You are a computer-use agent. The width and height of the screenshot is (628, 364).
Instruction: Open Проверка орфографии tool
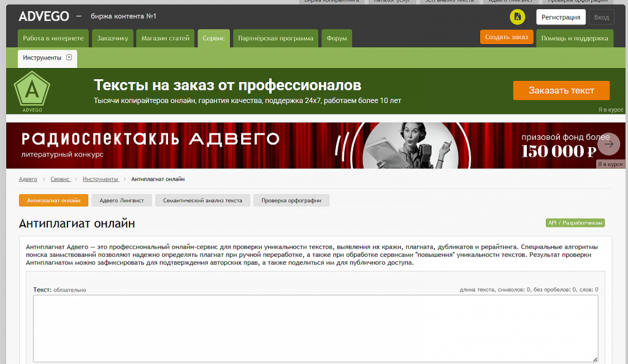pos(291,200)
